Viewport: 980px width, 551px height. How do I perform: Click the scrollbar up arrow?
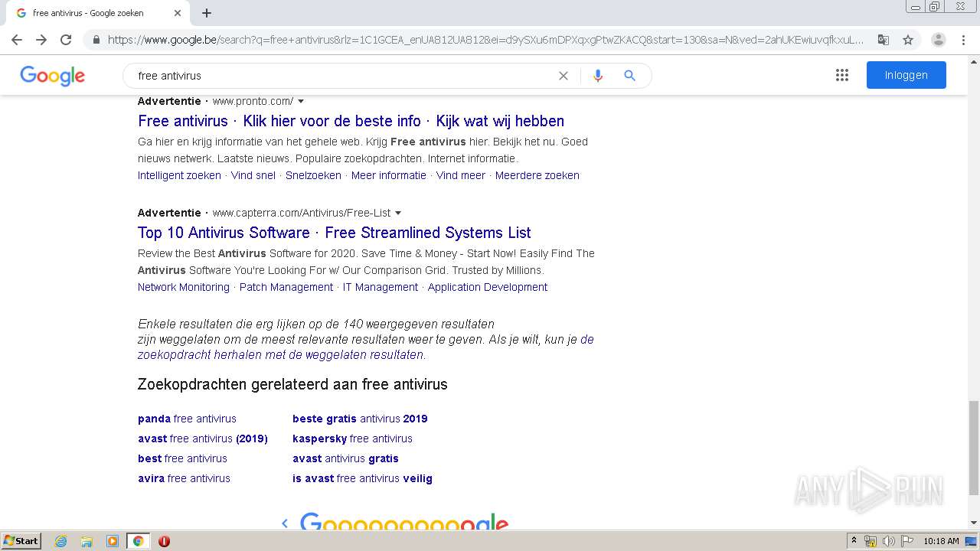[974, 60]
